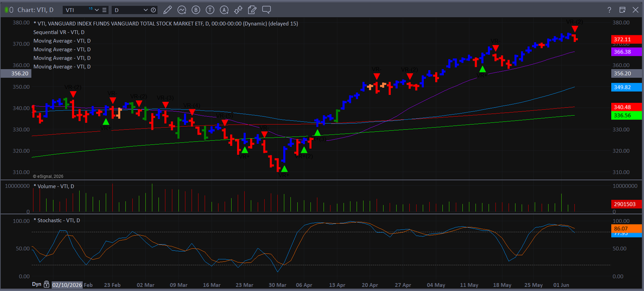
Task: Open the interval clock settings icon
Action: pos(154,10)
